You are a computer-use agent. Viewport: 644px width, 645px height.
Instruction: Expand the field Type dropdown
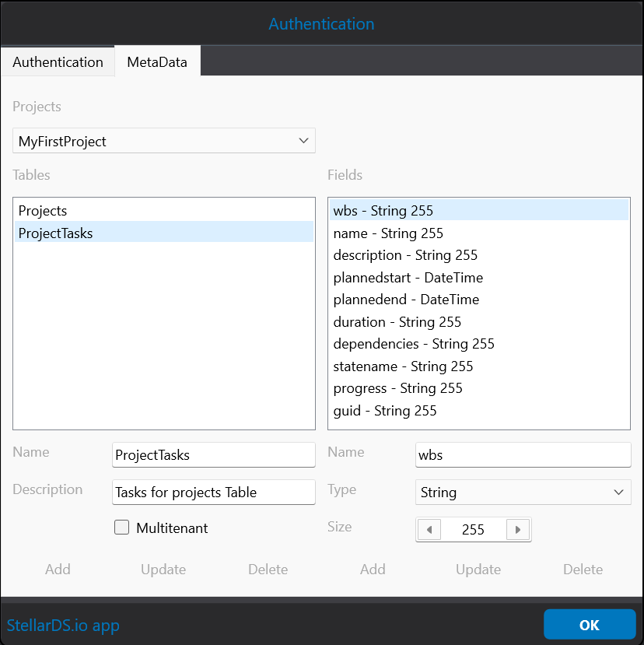point(523,493)
